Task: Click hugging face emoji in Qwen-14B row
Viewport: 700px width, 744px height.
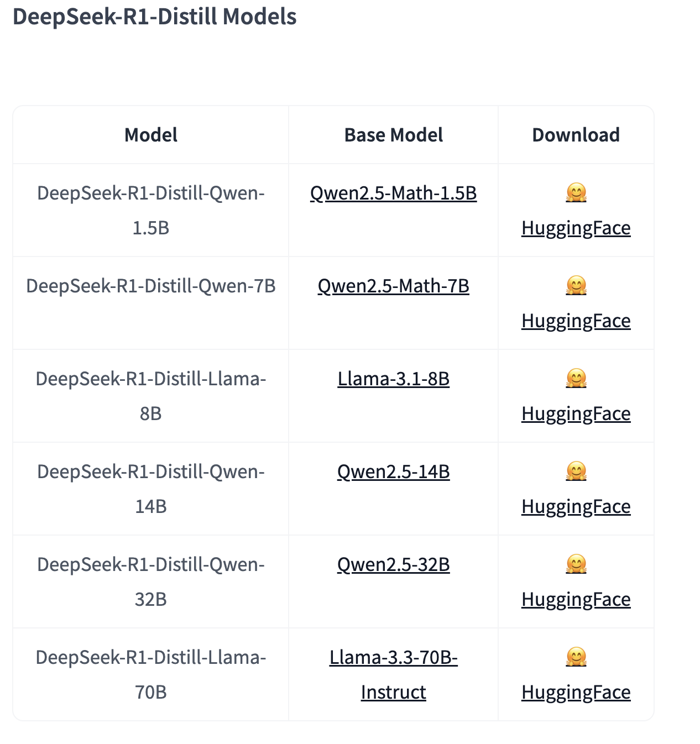Action: 576,471
